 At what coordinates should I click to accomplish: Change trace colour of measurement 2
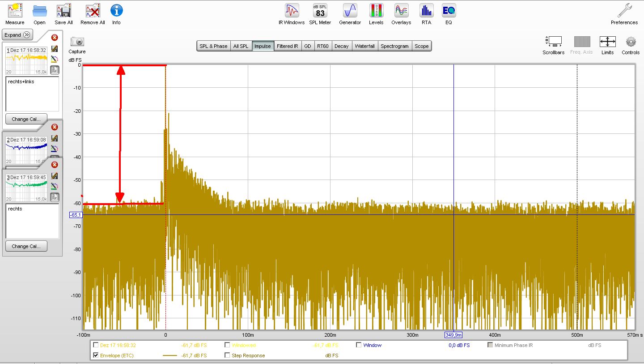(x=55, y=148)
